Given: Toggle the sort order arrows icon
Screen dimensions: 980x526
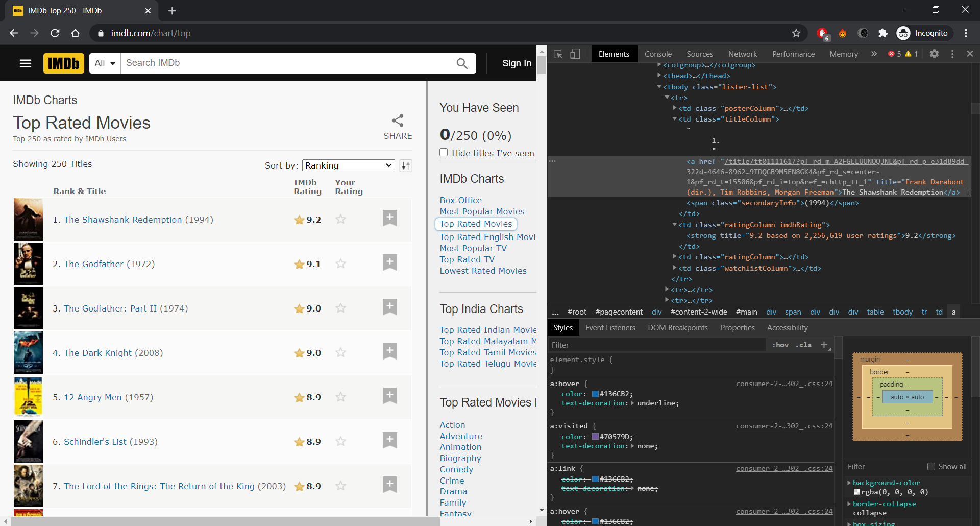Looking at the screenshot, I should (x=406, y=165).
